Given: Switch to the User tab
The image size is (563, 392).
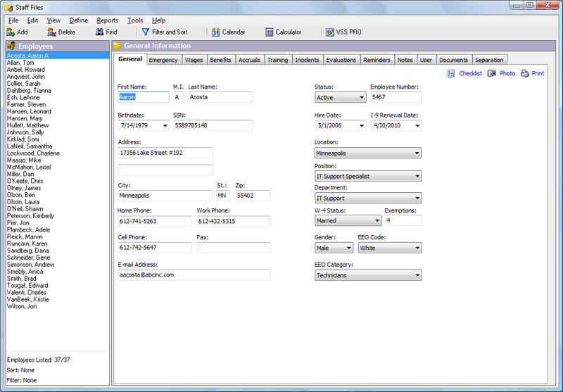Looking at the screenshot, I should pyautogui.click(x=426, y=60).
